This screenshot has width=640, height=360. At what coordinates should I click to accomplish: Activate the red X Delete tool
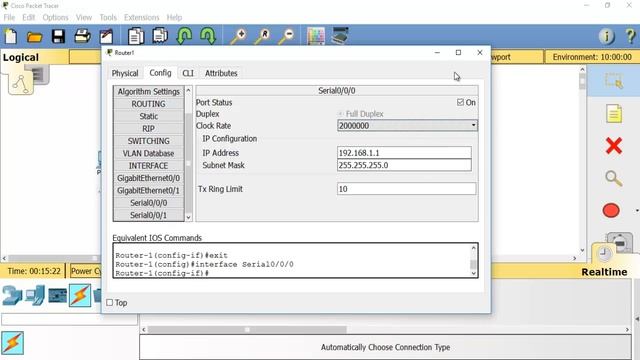coord(613,146)
